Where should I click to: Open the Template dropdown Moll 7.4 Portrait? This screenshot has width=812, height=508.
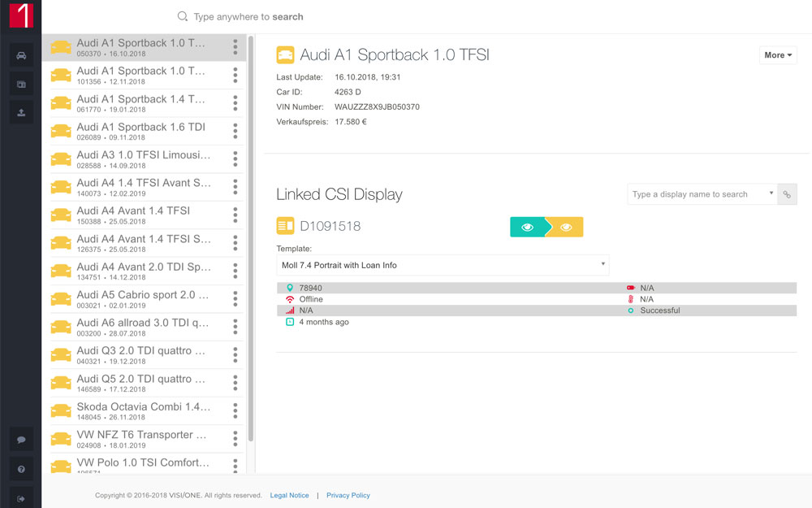(443, 265)
